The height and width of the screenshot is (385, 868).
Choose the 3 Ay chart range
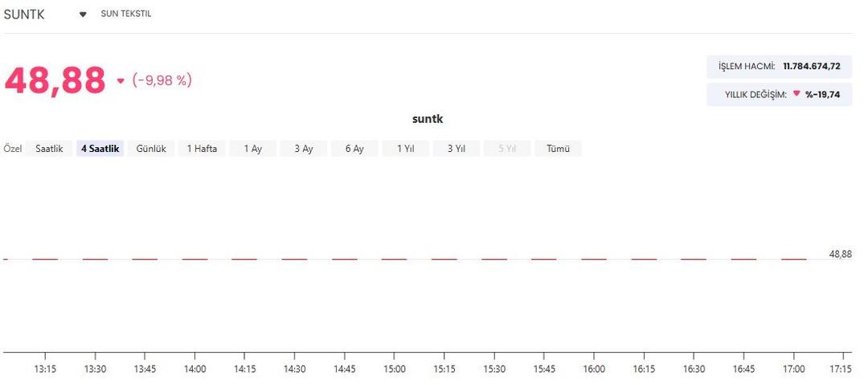[303, 149]
